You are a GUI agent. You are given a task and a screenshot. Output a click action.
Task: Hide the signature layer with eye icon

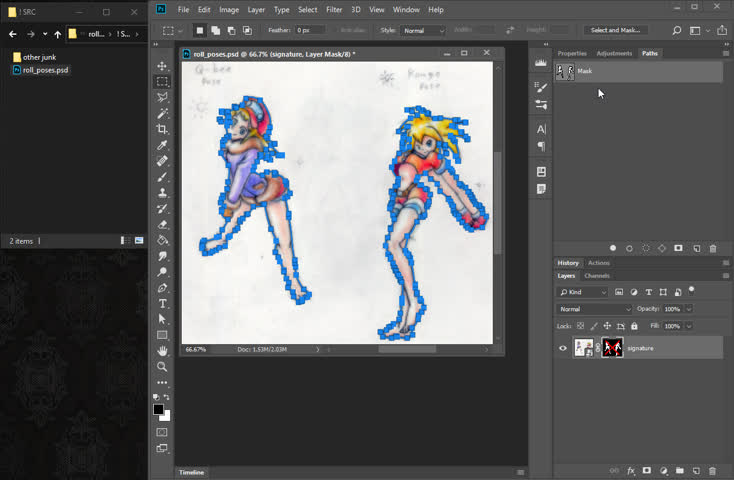(563, 348)
